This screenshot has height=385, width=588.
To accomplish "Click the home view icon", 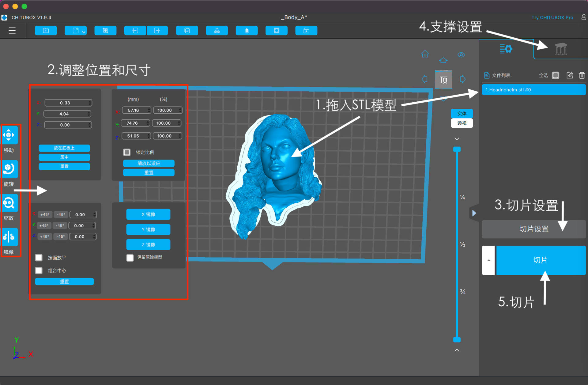I will tap(425, 54).
